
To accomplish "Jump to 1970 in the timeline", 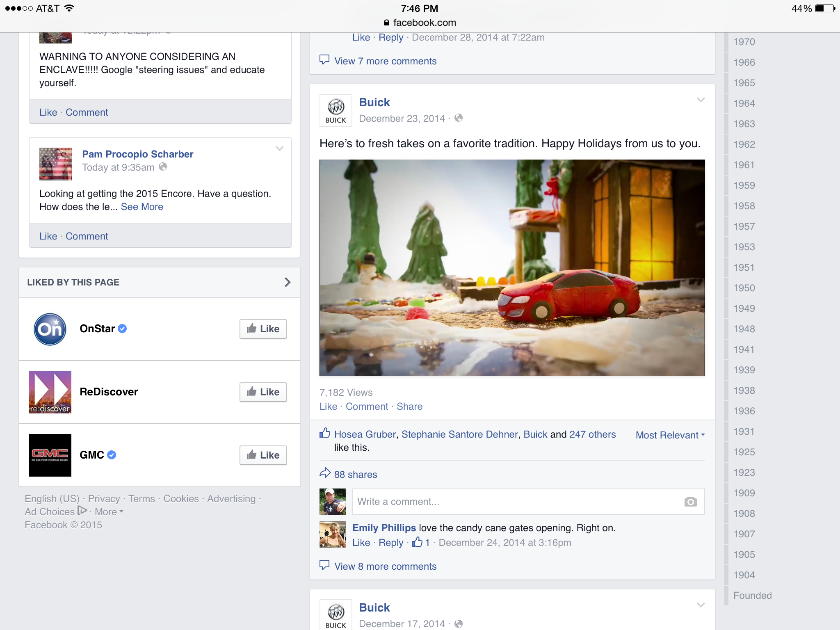I will click(x=744, y=42).
